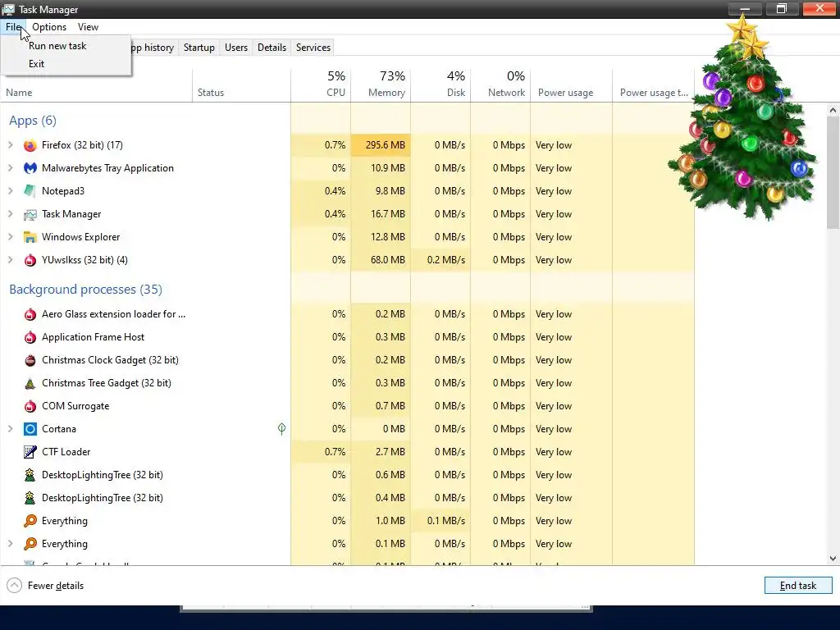Viewport: 840px width, 630px height.
Task: Expand the Task Manager process group
Action: coord(10,214)
